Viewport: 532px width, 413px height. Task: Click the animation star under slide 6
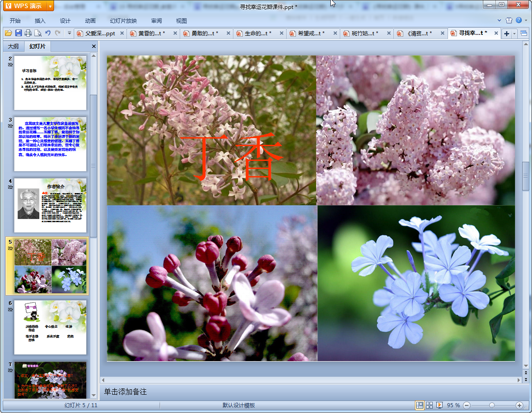point(10,310)
